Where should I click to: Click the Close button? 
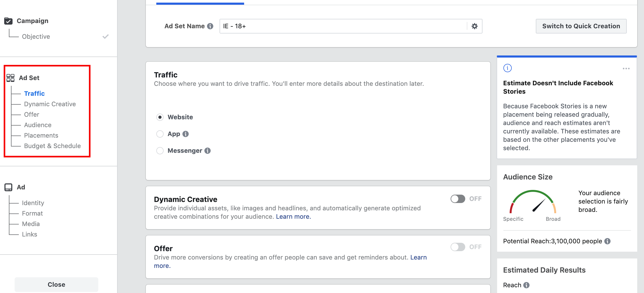56,284
